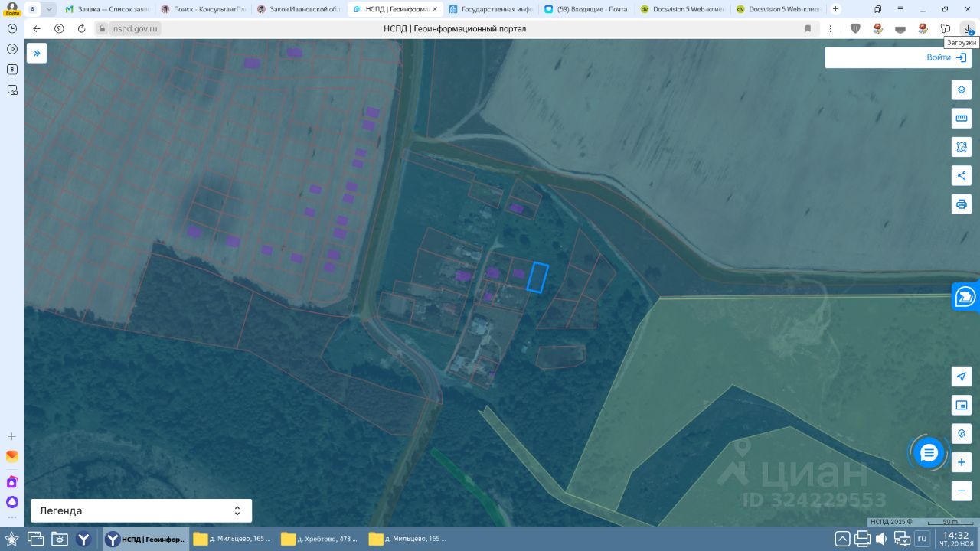Image resolution: width=980 pixels, height=551 pixels.
Task: Switch to the Заявка — Список заявок tab
Action: coord(108,9)
